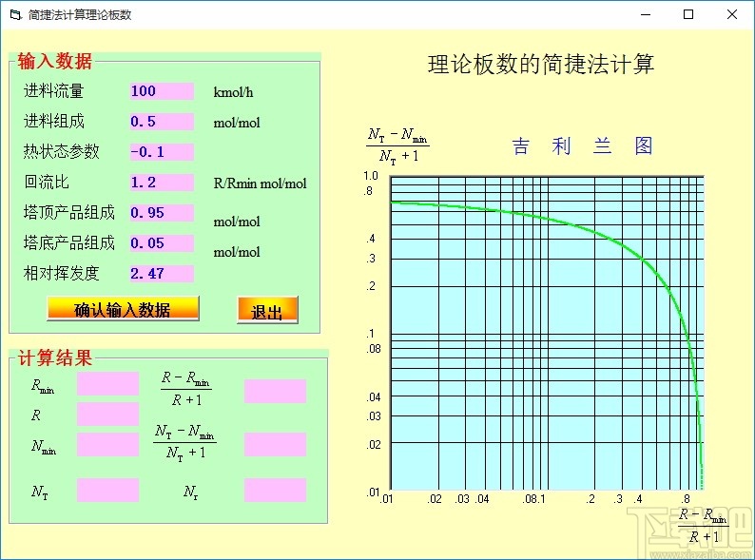Image resolution: width=755 pixels, height=560 pixels.
Task: Click the 塔底产品组成 field showing 0.05
Action: [162, 242]
